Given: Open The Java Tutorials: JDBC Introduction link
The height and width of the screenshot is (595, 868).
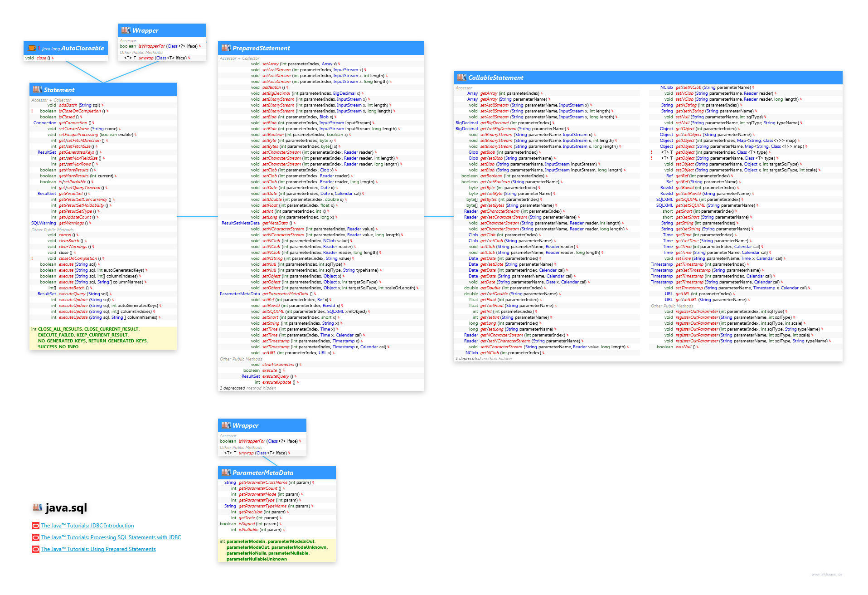Looking at the screenshot, I should 87,526.
